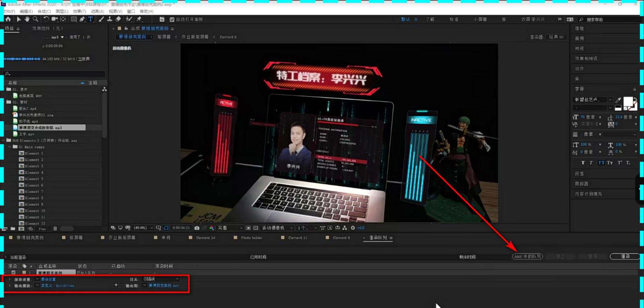Open the 编辑(E) menu
644x308 pixels.
26,11
